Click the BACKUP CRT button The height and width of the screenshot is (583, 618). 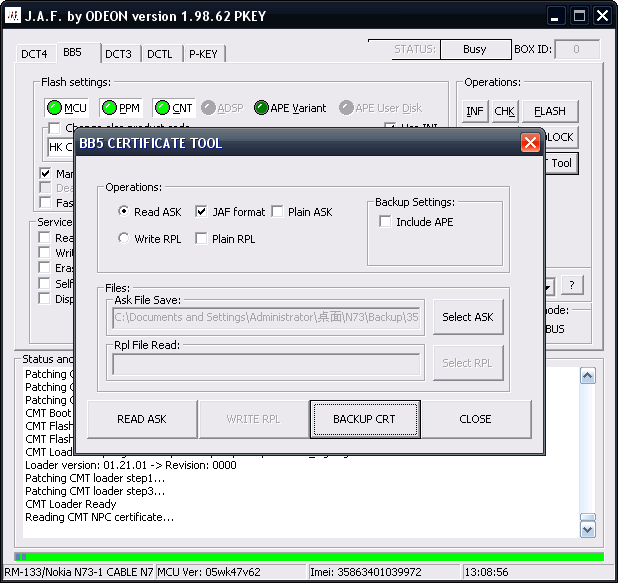[x=365, y=419]
